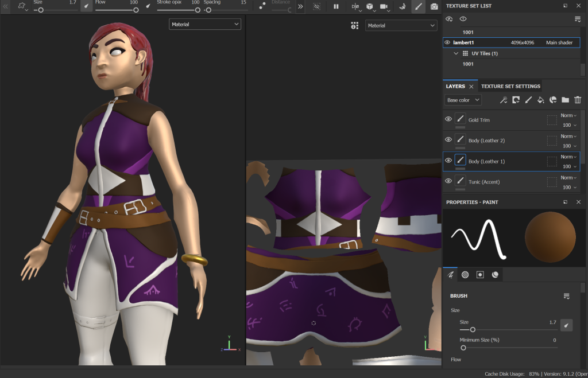Toggle visibility of Body (Leather 2) layer
Screen dimensions: 588x378
point(448,140)
